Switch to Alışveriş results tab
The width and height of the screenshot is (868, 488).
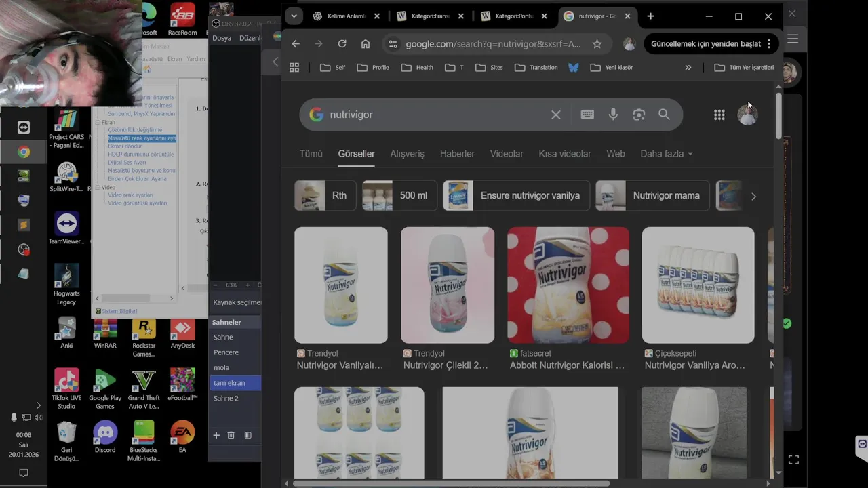[x=408, y=154]
